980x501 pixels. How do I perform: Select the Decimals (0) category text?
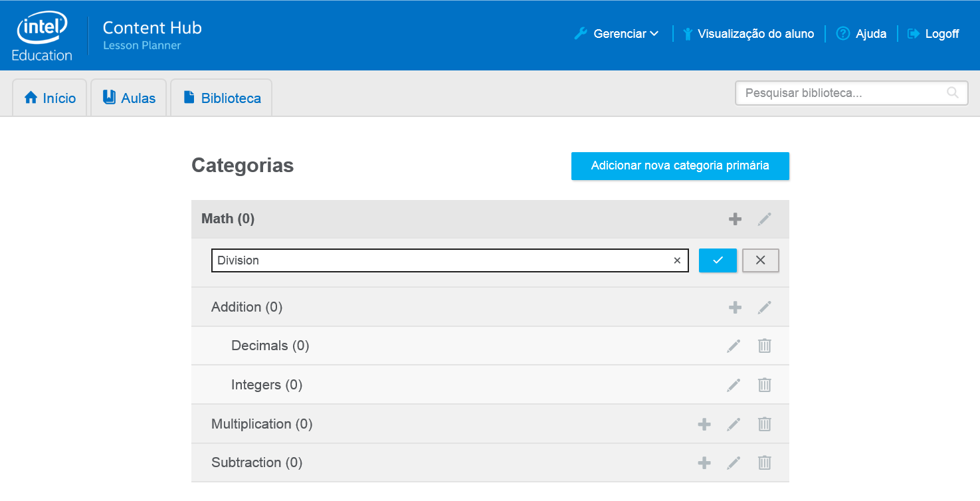tap(270, 346)
